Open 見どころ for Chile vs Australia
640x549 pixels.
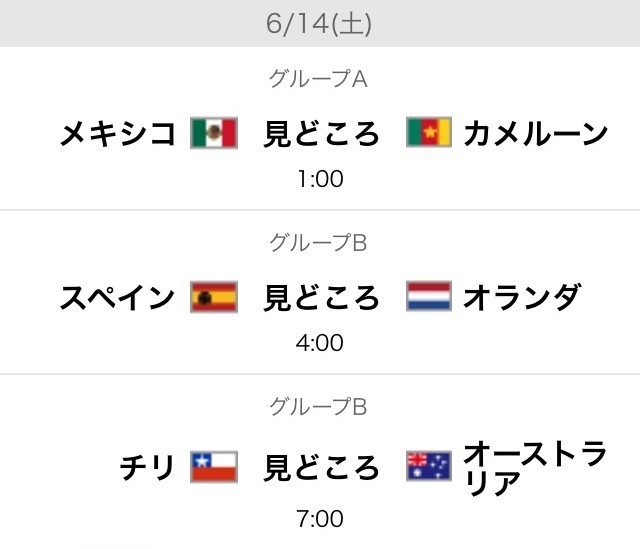(321, 467)
